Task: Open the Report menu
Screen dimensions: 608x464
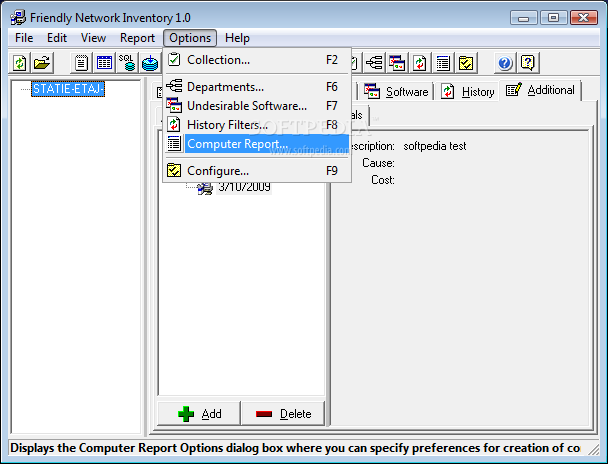Action: pos(137,38)
